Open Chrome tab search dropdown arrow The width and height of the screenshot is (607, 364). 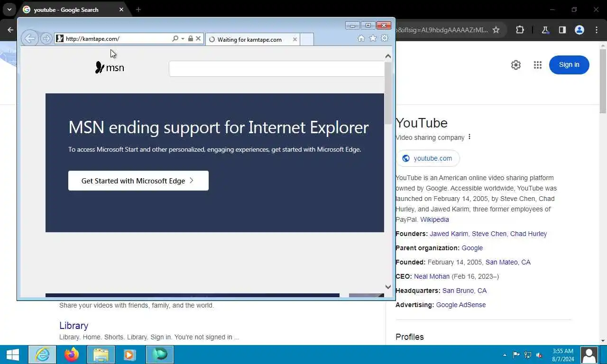(9, 9)
